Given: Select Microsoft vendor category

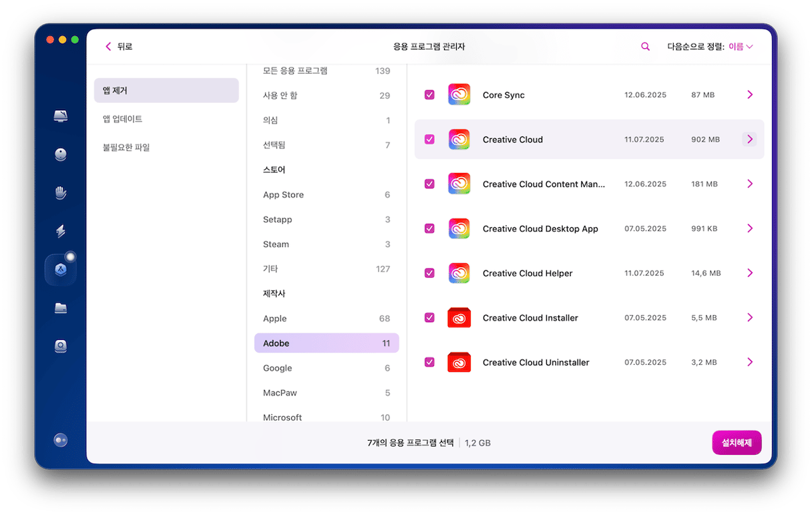Looking at the screenshot, I should click(x=327, y=417).
